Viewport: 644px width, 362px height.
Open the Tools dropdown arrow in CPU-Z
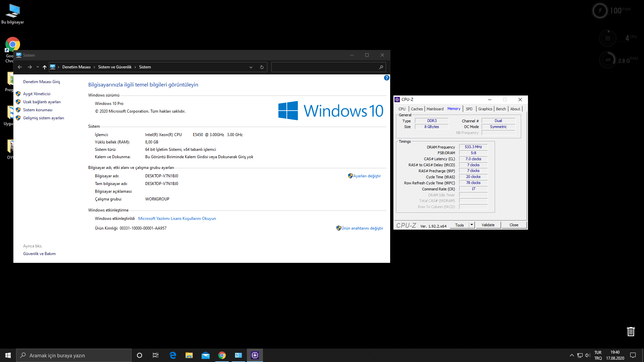pos(472,225)
